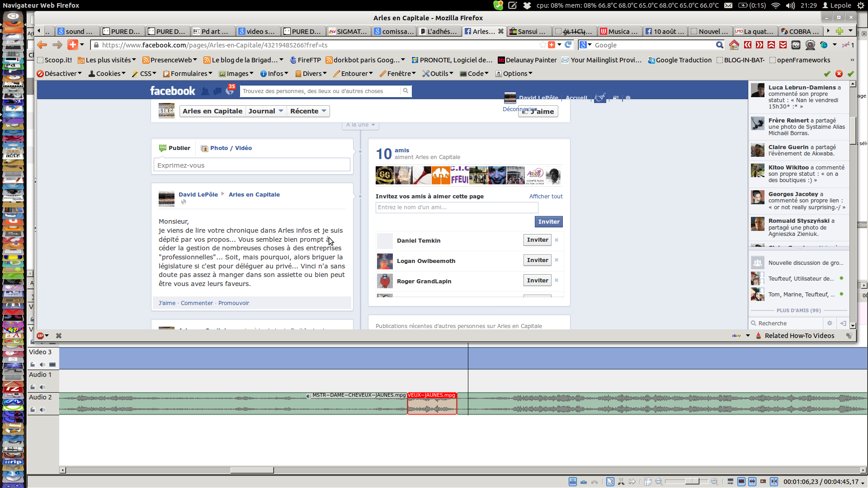Lock the Audio 1 track
The height and width of the screenshot is (488, 868).
coord(33,387)
